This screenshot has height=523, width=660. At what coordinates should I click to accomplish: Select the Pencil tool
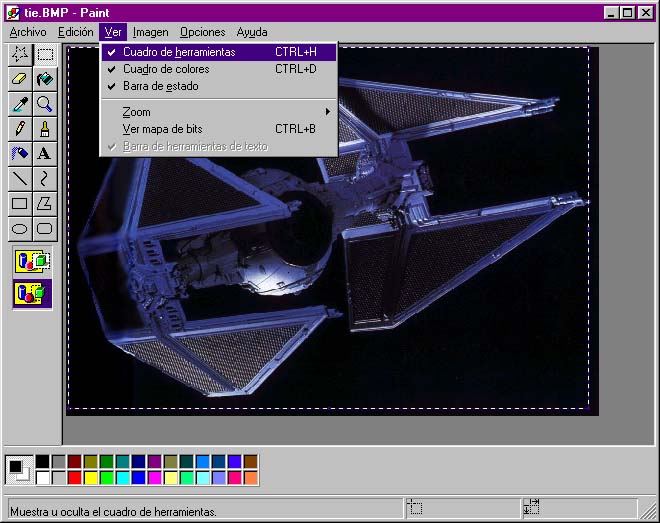20,129
